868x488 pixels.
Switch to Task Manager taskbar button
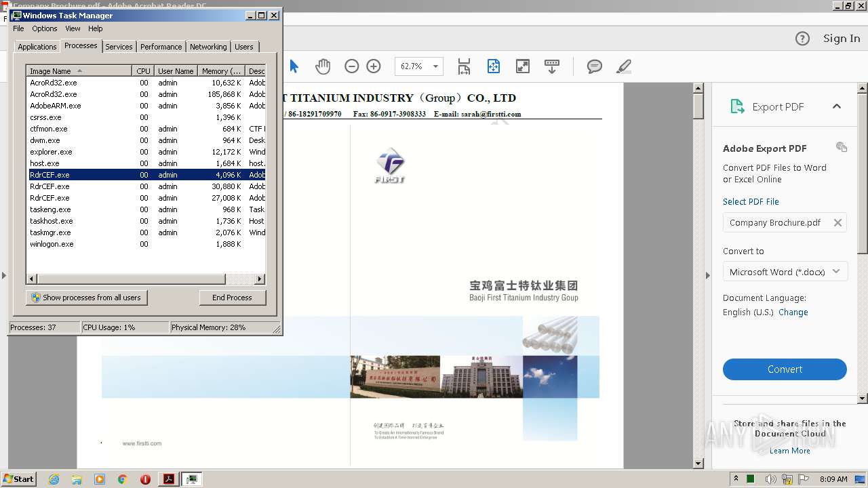pyautogui.click(x=192, y=479)
